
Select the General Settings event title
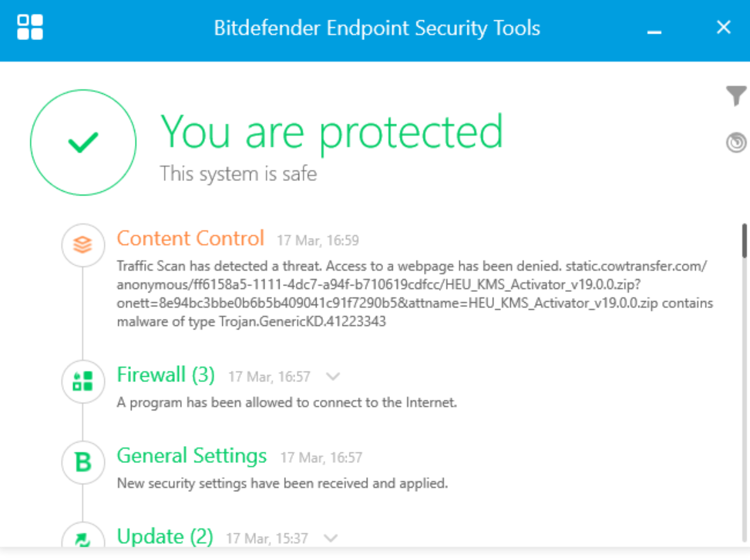pos(192,456)
